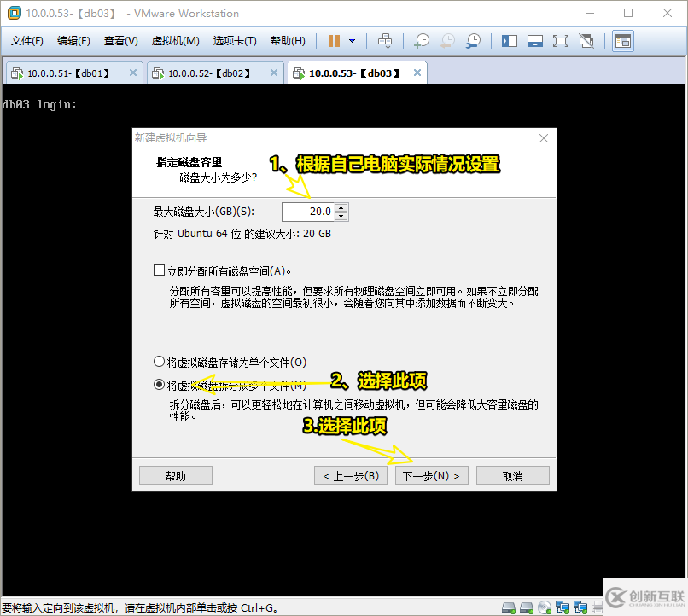This screenshot has width=688, height=616.
Task: Send Ctrl+Alt+Del to the virtual machine
Action: [385, 41]
